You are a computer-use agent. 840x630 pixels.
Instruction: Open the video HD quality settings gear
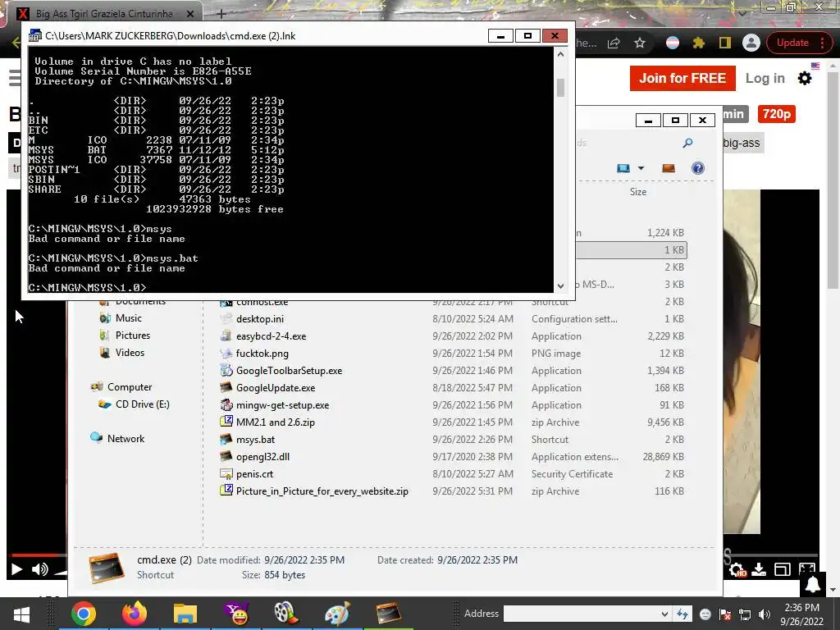737,570
